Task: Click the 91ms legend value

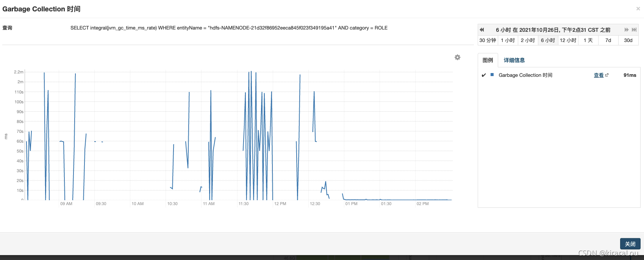Action: [630, 75]
